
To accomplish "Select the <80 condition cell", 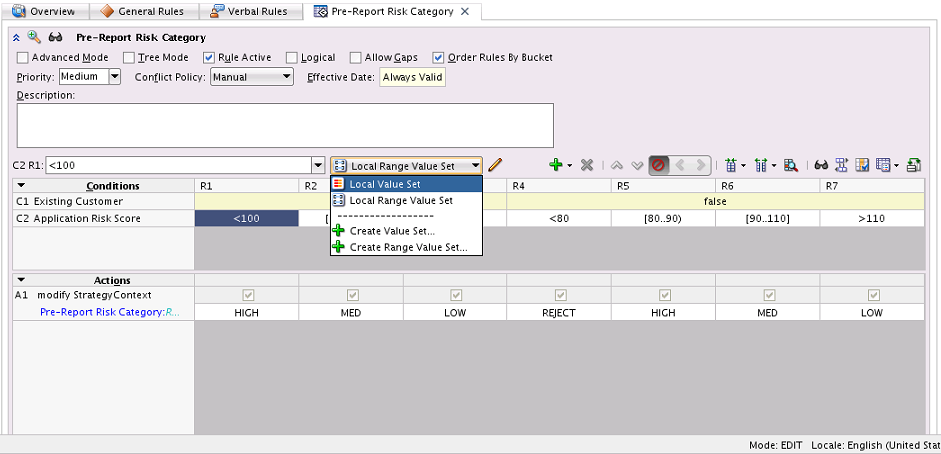I will point(559,218).
